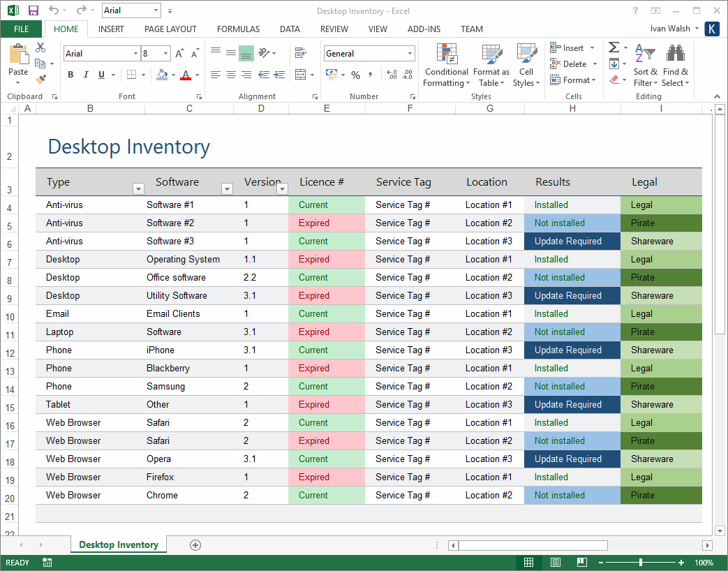Viewport: 728px width, 571px height.
Task: Open the Conditional Formatting menu
Action: click(x=446, y=65)
